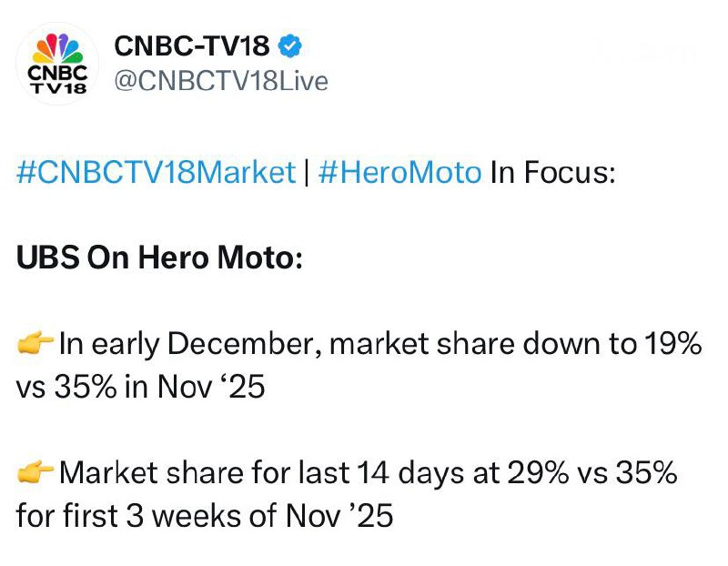
Task: Click the TV18 text inside the logo
Action: [58, 88]
